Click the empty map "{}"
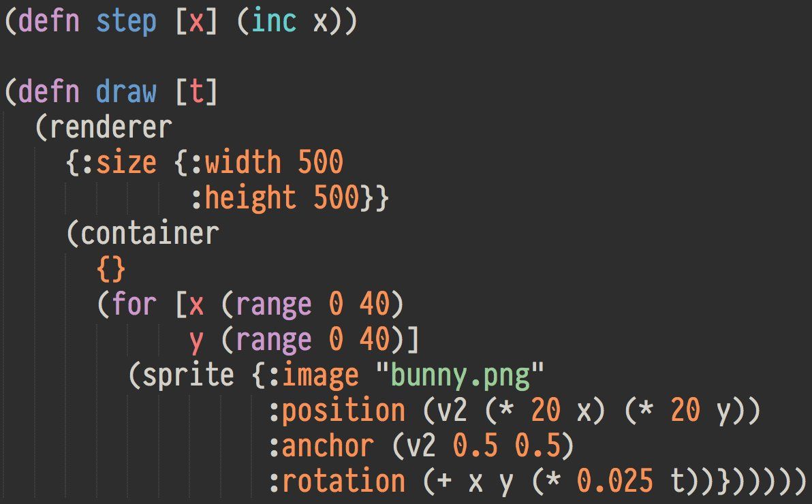812x504 pixels. [x=111, y=269]
